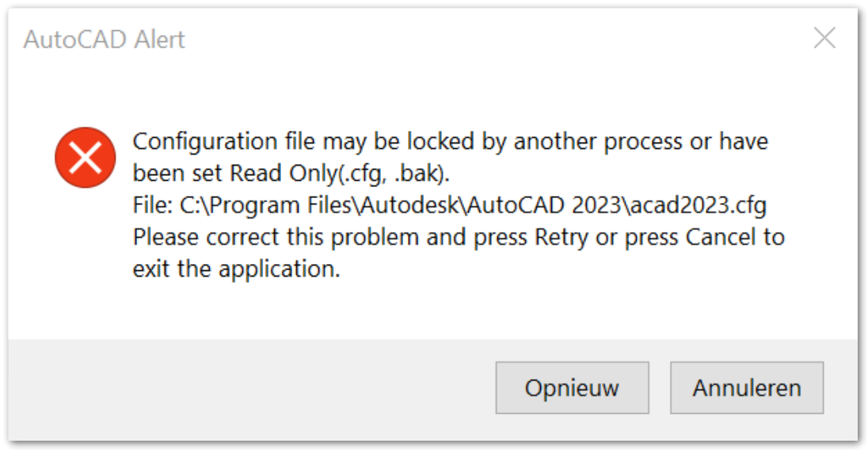Click the word "Cancel" in the message
Image resolution: width=868 pixels, height=451 pixels.
tap(721, 237)
